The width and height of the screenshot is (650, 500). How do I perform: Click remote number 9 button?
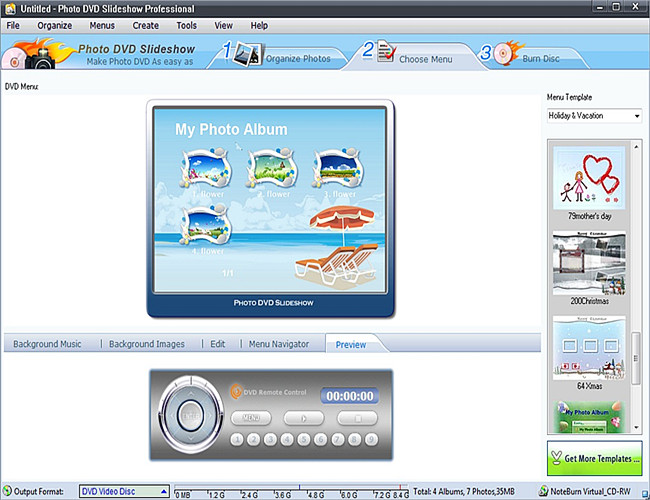point(371,439)
